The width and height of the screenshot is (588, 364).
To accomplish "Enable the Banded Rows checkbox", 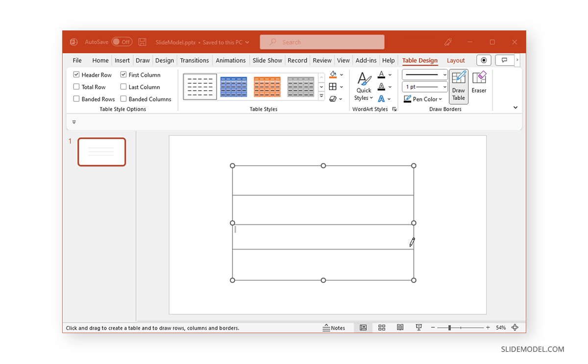I will (76, 99).
